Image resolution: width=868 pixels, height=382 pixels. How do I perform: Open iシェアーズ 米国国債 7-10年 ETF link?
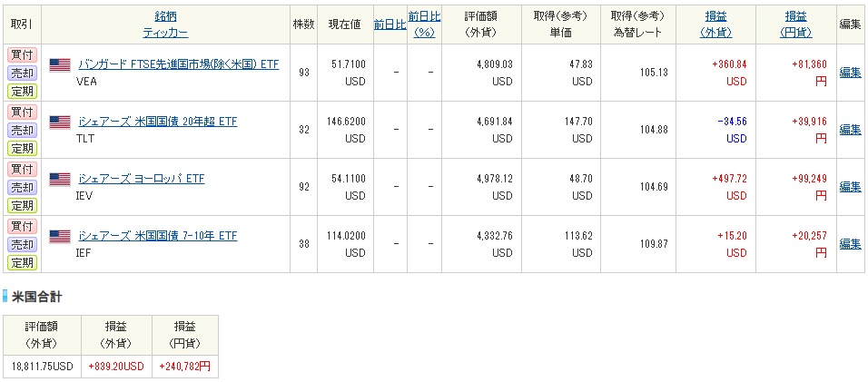click(x=157, y=236)
